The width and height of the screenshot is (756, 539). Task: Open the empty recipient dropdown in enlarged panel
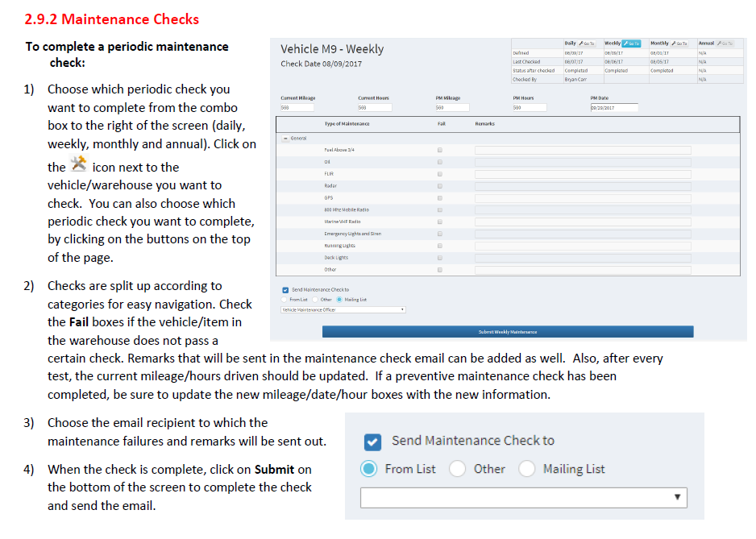click(x=524, y=498)
